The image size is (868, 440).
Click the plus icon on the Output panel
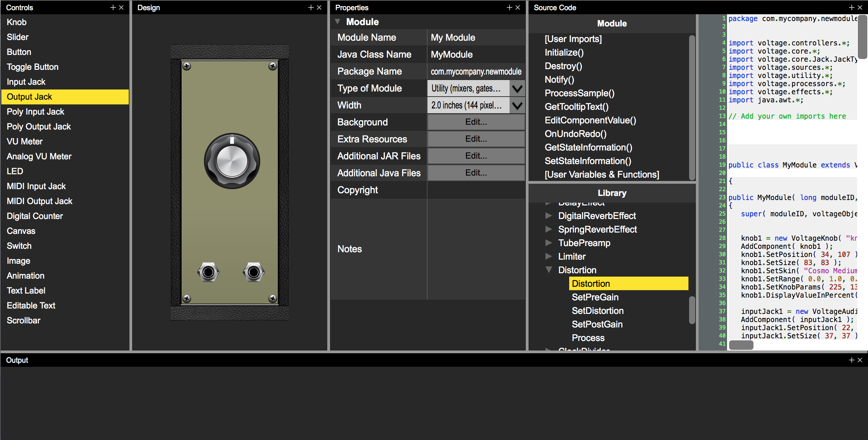click(x=851, y=360)
